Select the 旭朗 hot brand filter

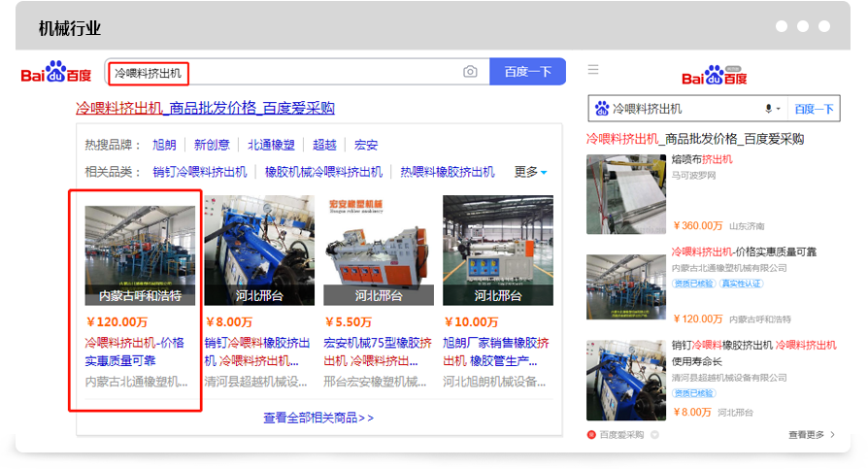[x=164, y=145]
